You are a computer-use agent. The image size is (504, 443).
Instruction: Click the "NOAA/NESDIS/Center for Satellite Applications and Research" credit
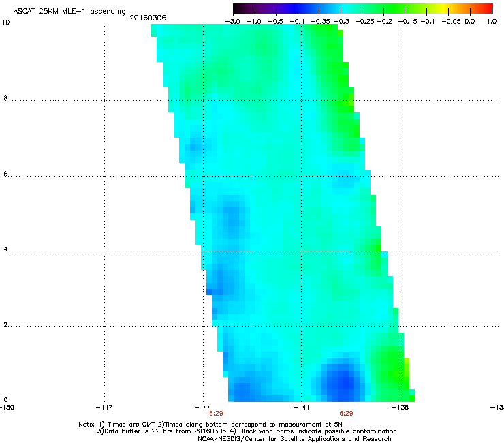click(294, 439)
